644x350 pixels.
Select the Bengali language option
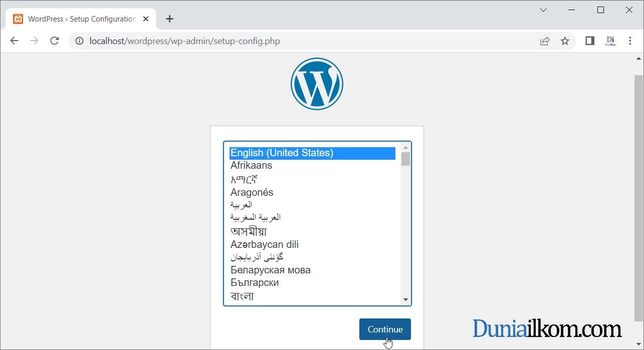coord(312,296)
